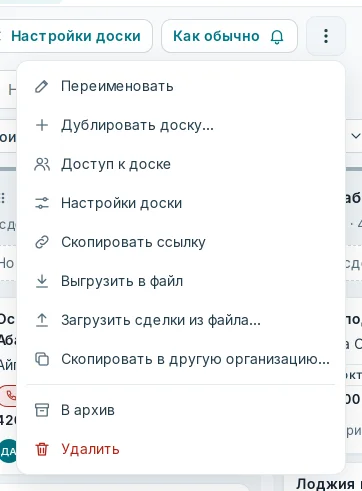Select Скопировать в другую организацию… item

click(181, 359)
